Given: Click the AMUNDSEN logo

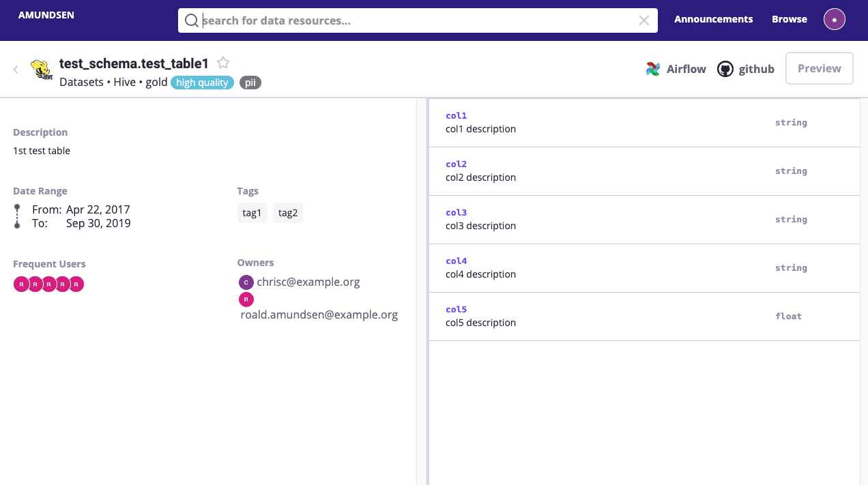Looking at the screenshot, I should (46, 14).
